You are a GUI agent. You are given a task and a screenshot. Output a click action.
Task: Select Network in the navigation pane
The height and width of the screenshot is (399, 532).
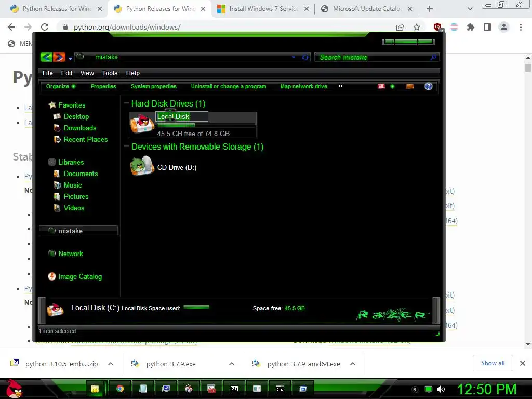click(x=71, y=254)
